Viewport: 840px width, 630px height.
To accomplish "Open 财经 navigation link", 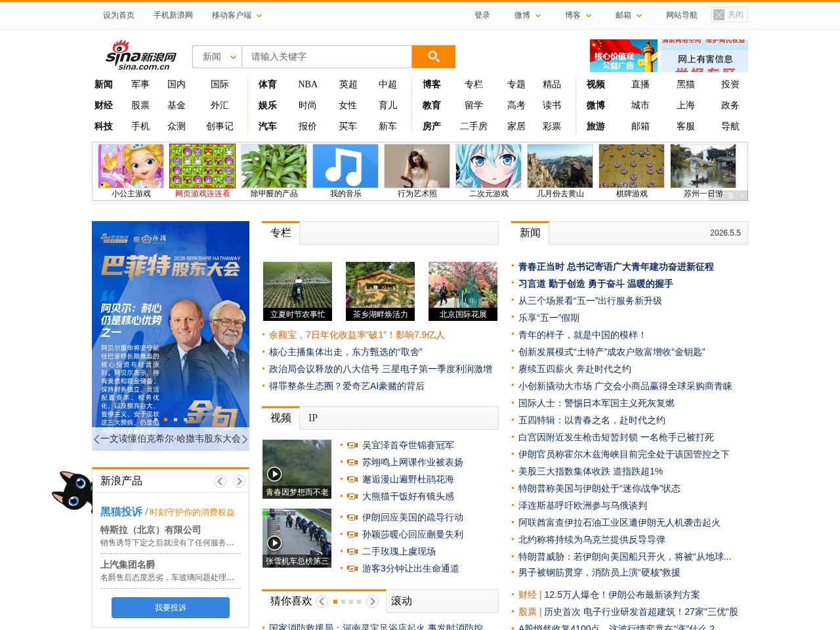I will click(x=104, y=105).
